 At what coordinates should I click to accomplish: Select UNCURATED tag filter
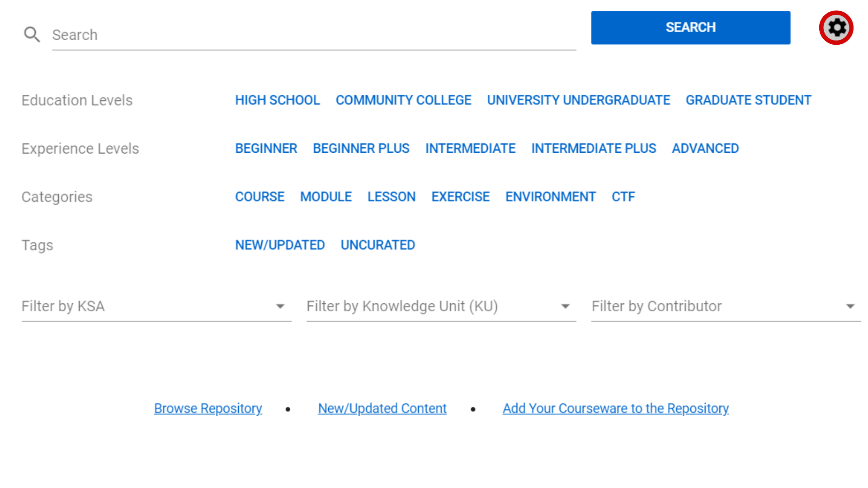coord(378,245)
